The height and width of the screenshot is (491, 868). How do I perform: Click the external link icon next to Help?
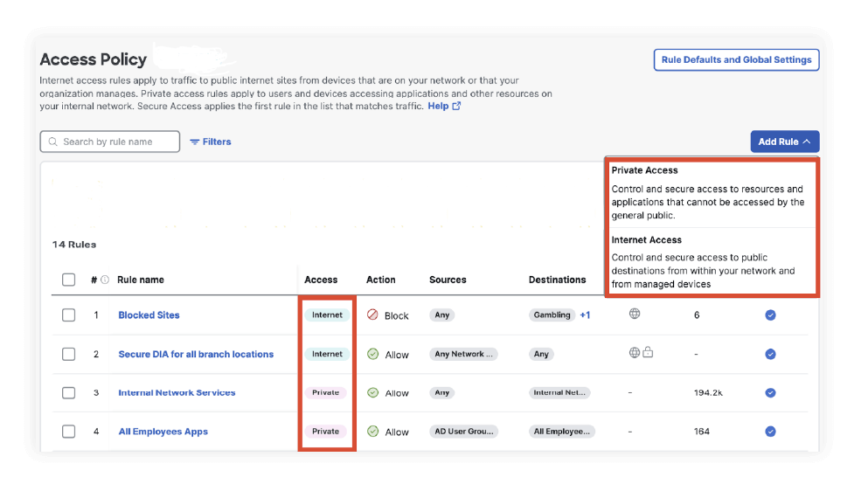456,107
